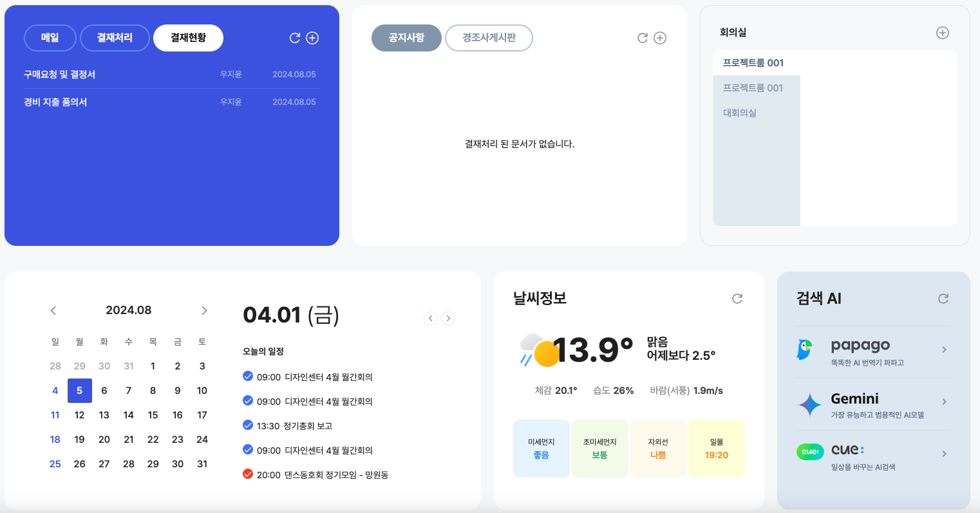
Task: Select 대회의실 from meeting room list
Action: [740, 113]
